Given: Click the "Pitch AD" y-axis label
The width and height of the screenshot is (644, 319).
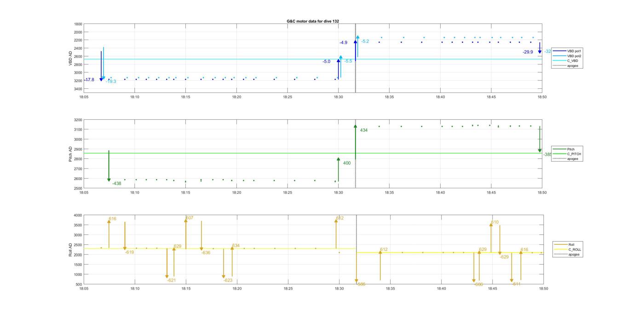Looking at the screenshot, I should pos(70,154).
